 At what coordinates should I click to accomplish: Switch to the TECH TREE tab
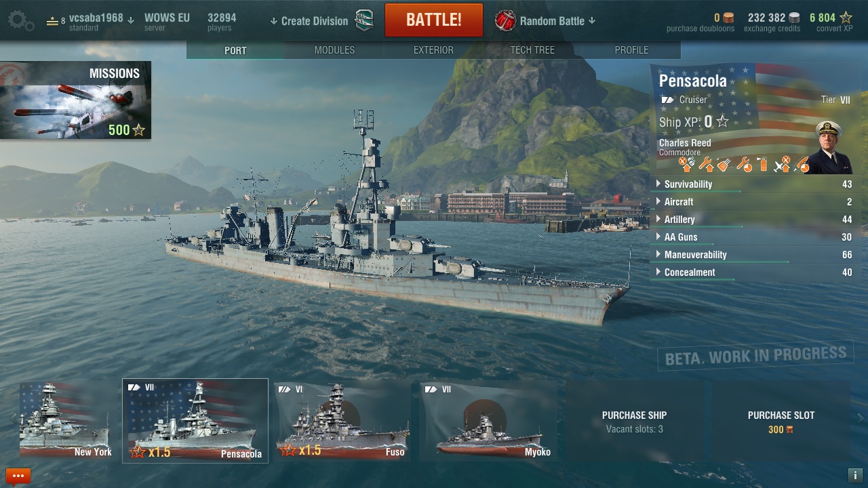point(532,50)
